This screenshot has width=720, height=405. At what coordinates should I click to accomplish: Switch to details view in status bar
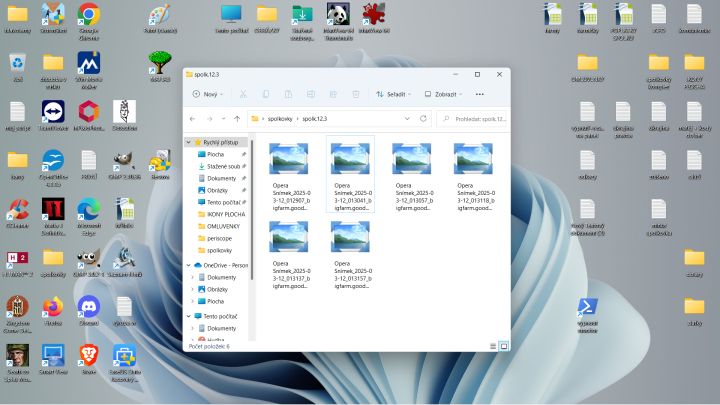(493, 346)
